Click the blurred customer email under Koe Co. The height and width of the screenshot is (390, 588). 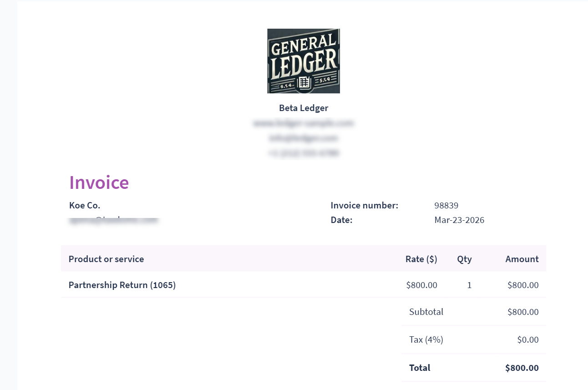[113, 220]
